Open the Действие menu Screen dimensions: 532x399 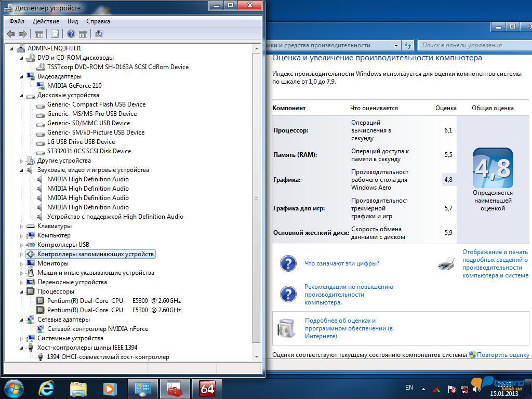point(46,21)
